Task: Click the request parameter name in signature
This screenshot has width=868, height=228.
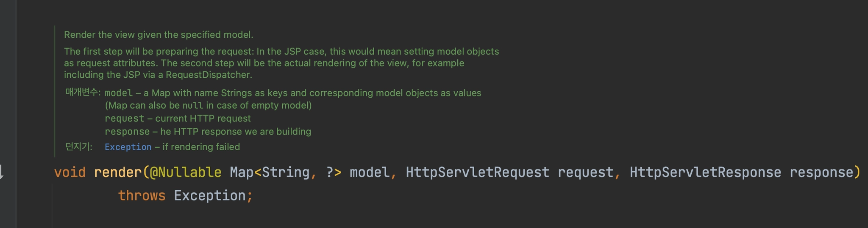Action: pos(585,172)
